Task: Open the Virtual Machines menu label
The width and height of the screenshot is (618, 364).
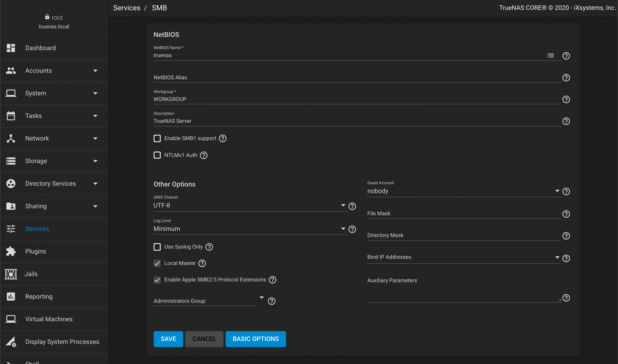Action: coord(49,319)
